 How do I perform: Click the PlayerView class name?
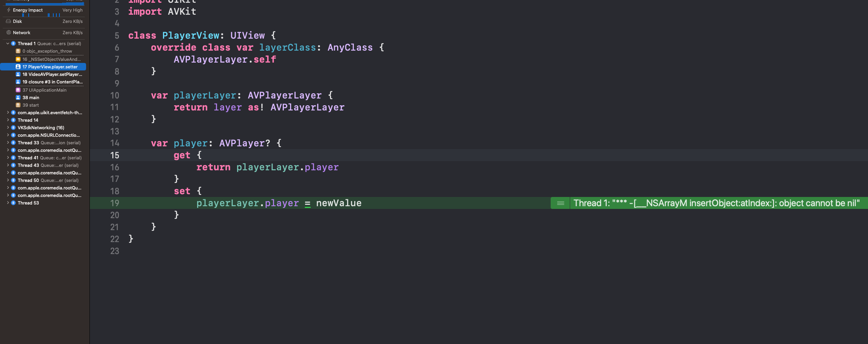[x=191, y=36]
